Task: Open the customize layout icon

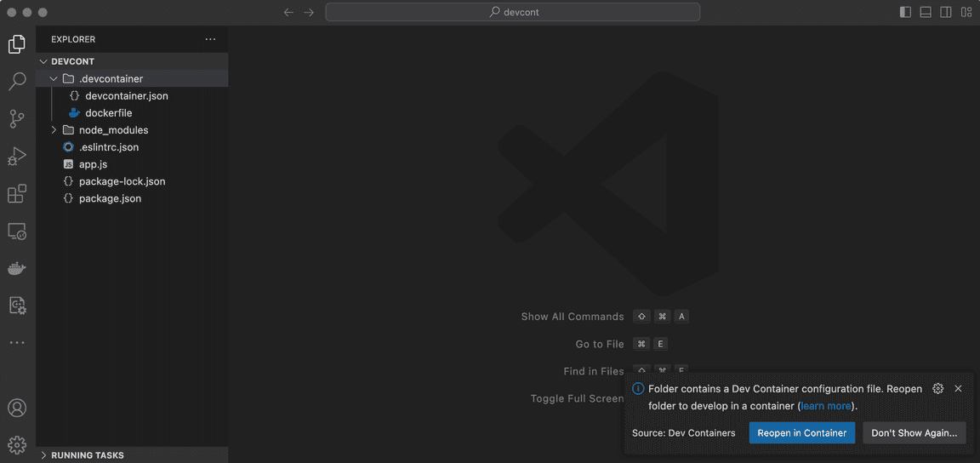Action: coord(966,12)
